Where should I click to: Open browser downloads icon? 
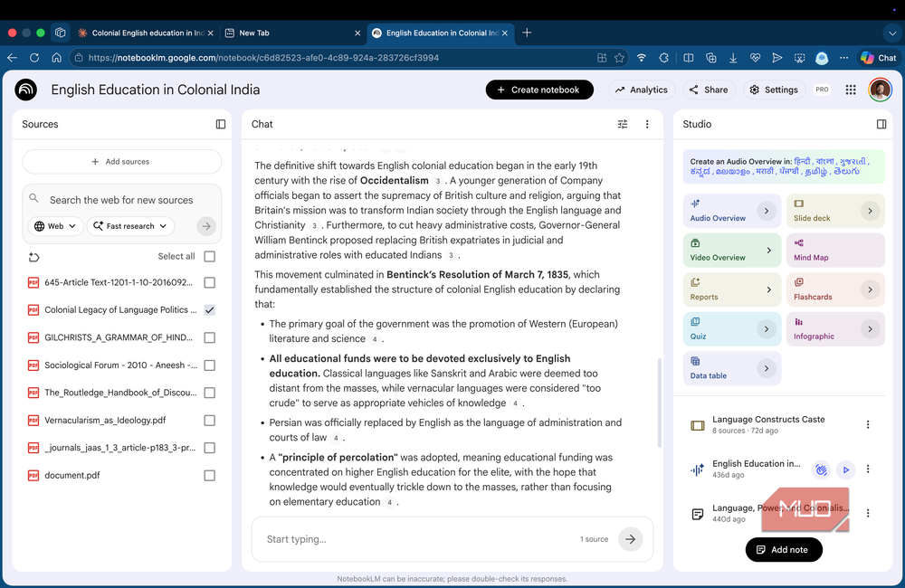click(x=733, y=58)
